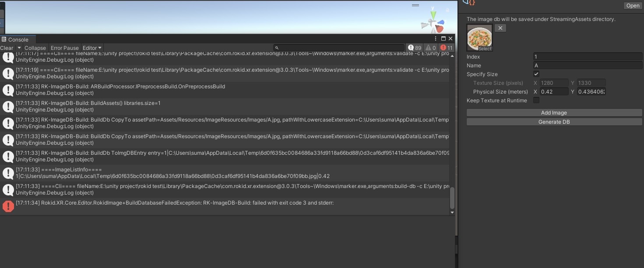Click info icon of ToImgDBEntry log entry
This screenshot has width=644, height=268.
(8, 157)
